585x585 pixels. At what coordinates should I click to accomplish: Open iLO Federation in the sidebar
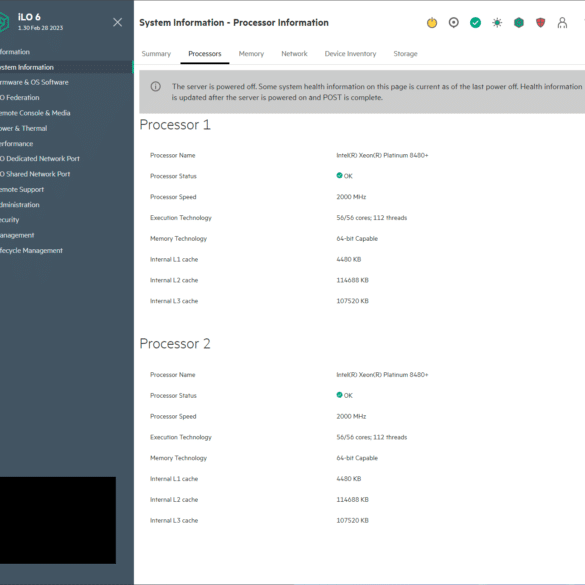(x=20, y=97)
